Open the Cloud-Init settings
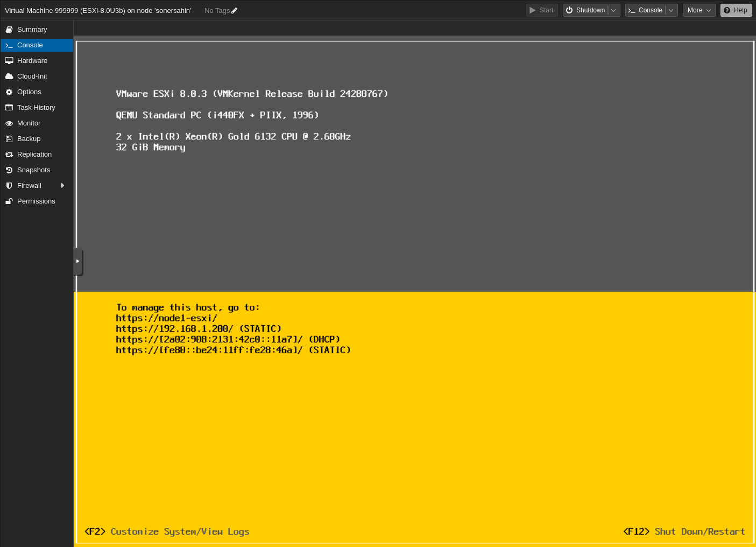Viewport: 756px width, 547px height. click(32, 76)
